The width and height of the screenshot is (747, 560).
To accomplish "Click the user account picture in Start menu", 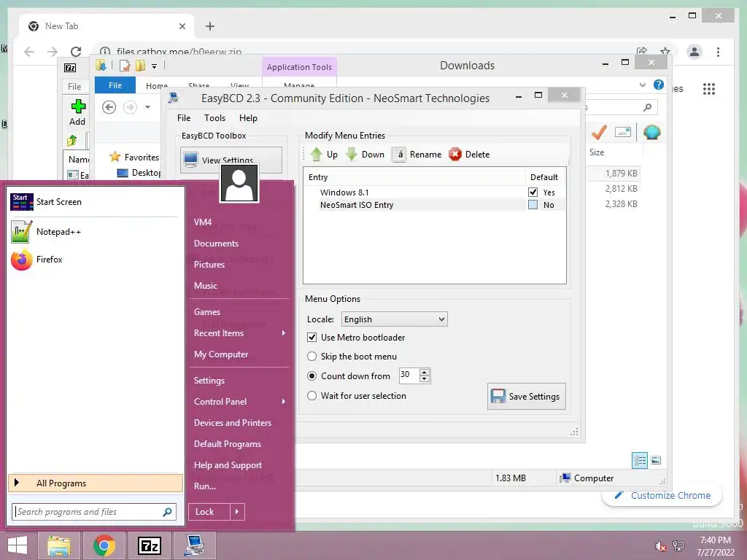I will [x=239, y=184].
